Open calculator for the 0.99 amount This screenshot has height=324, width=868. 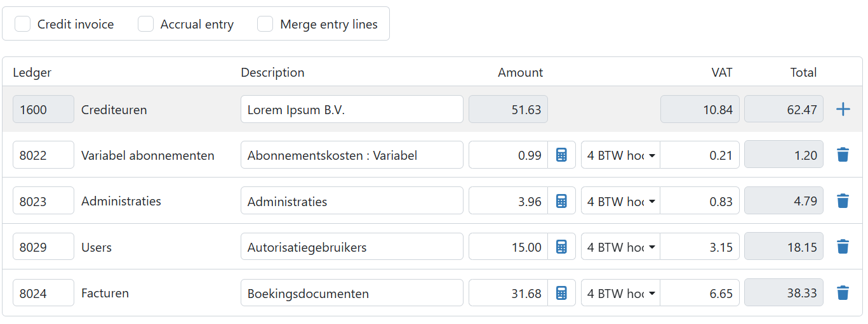coord(561,155)
